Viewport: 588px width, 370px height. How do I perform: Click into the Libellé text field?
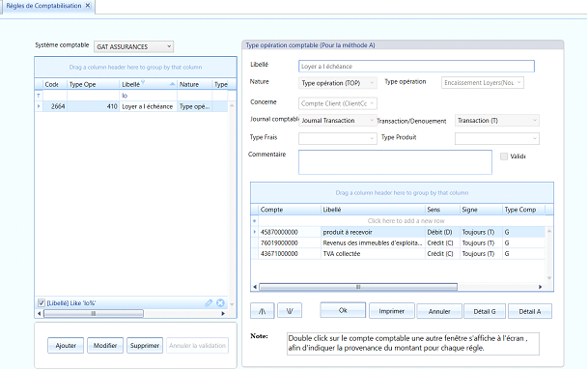416,66
